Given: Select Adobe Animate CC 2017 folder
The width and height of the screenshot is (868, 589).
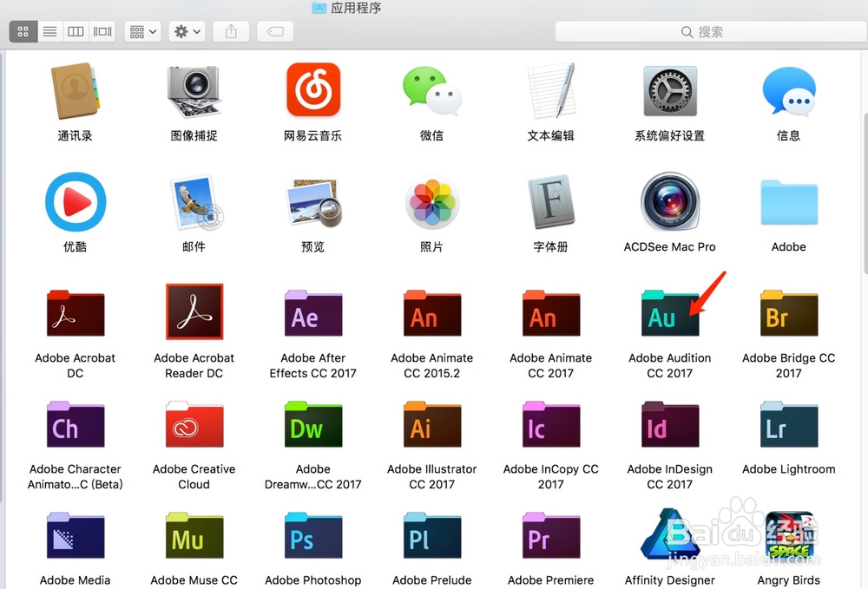Looking at the screenshot, I should [x=551, y=313].
